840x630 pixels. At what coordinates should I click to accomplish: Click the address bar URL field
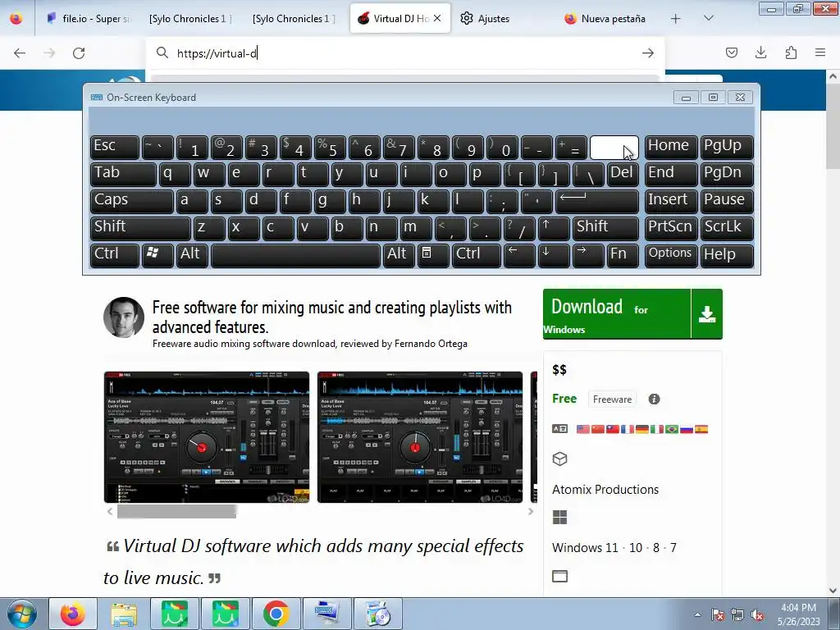(404, 53)
